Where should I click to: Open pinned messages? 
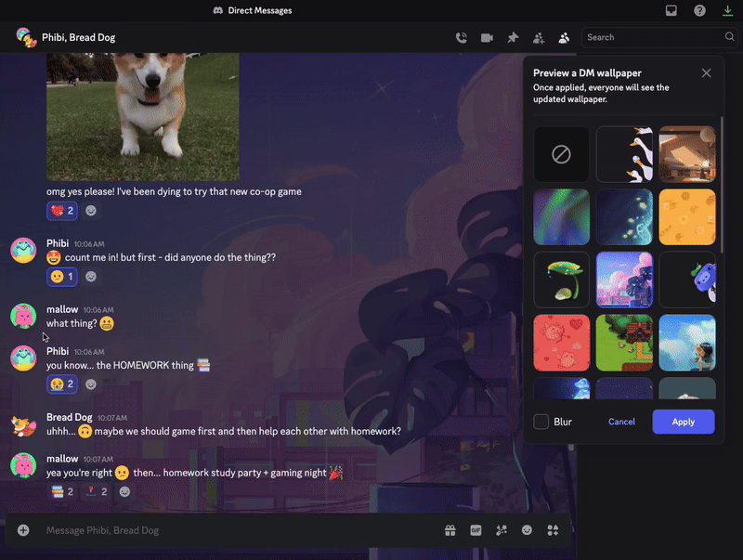(513, 38)
